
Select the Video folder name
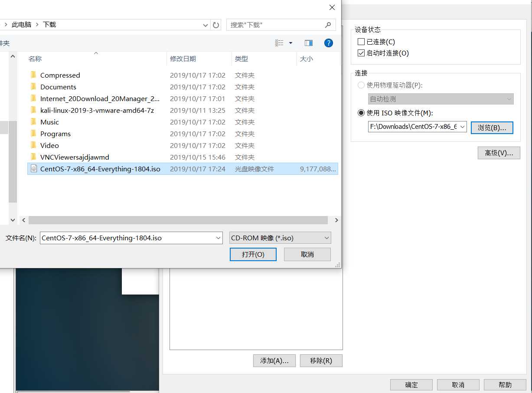click(x=49, y=145)
